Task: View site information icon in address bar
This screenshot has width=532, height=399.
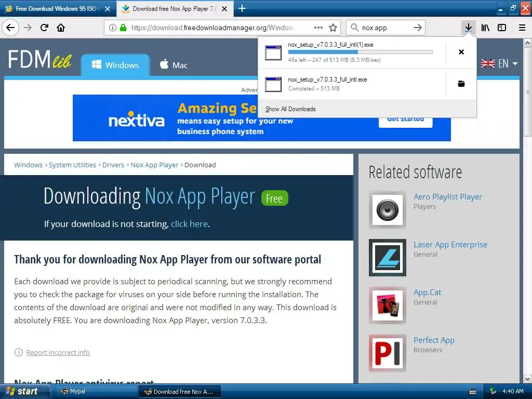Action: tap(113, 28)
